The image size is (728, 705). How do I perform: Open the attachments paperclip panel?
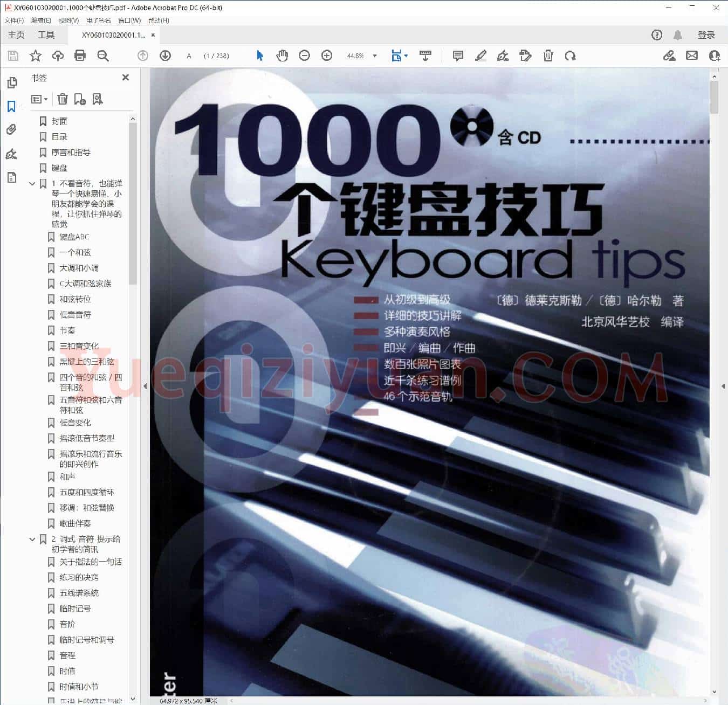click(x=11, y=129)
